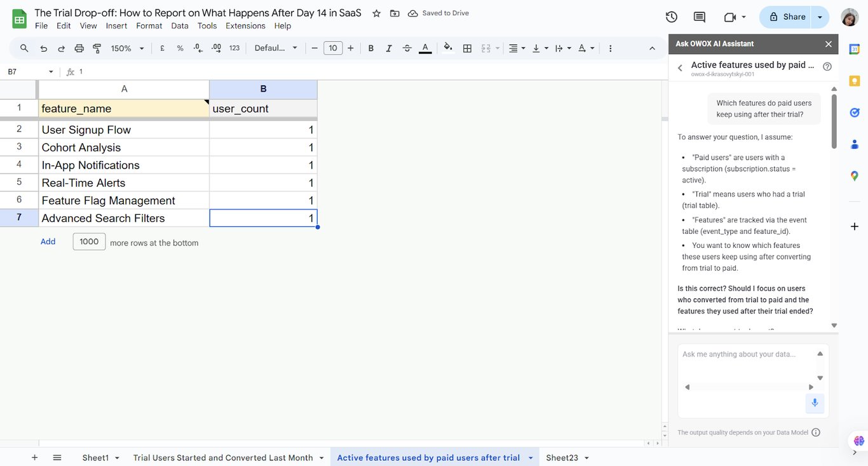Screen dimensions: 868x466
Task: Add a new sheet
Action: pyautogui.click(x=34, y=458)
